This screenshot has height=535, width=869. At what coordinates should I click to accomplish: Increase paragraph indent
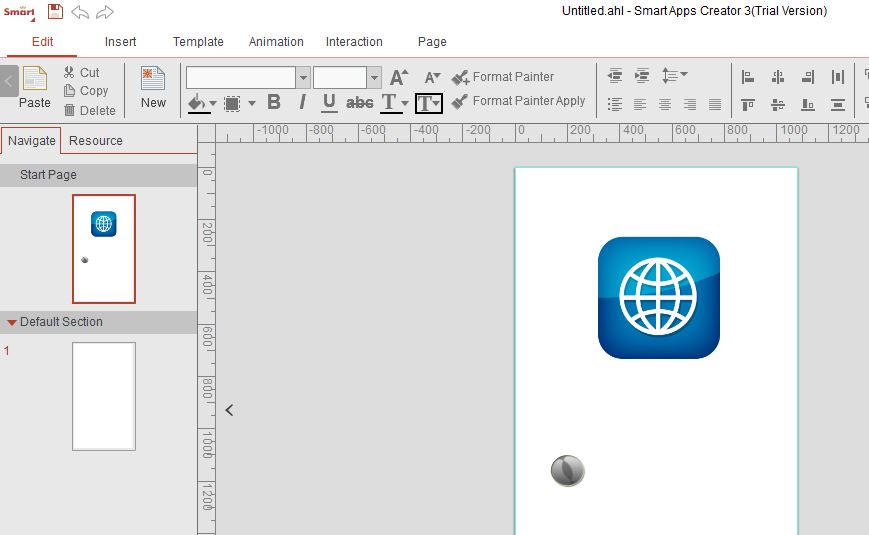642,75
